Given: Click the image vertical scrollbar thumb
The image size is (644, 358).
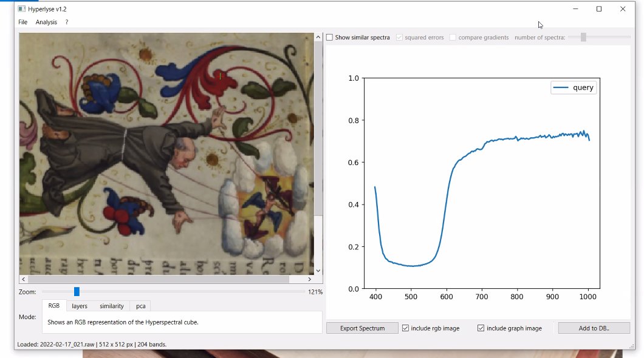Looking at the screenshot, I should 318,128.
